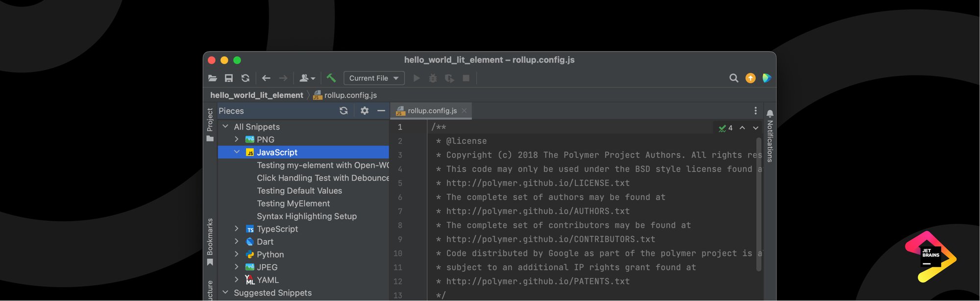Open Search Everywhere magnifier icon
This screenshot has height=301, width=980.
734,78
